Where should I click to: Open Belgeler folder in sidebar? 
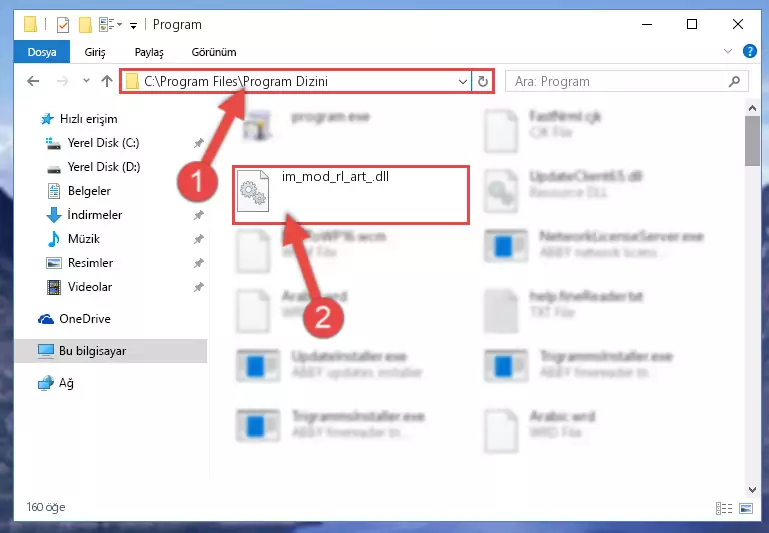click(79, 191)
